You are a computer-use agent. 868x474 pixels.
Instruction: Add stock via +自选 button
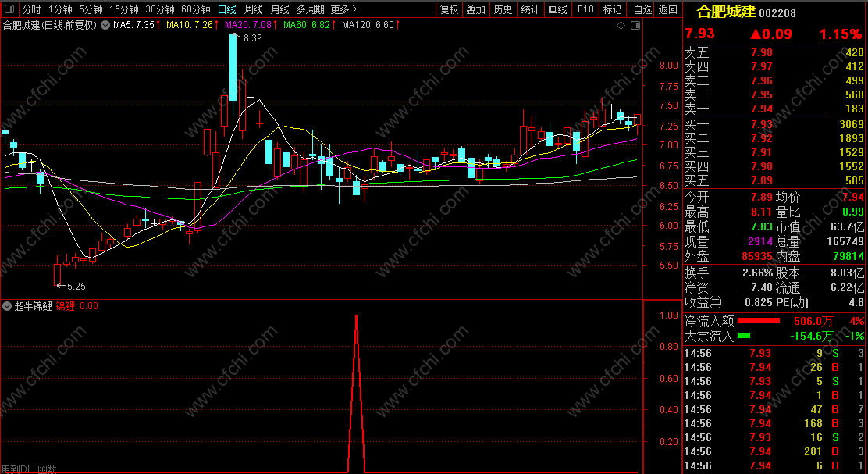point(640,9)
